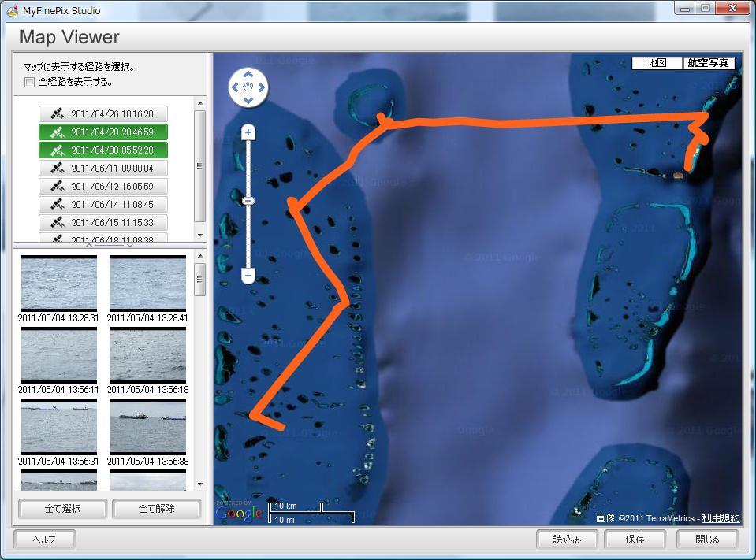Open the photo taken 2011/05/04 13:28:31
756x560 pixels.
[x=59, y=283]
